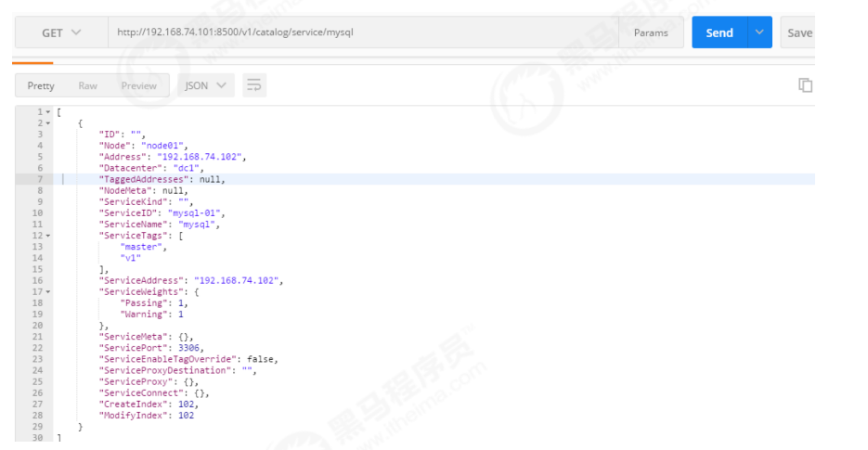
Task: Switch to the Preview tab
Action: [x=138, y=85]
